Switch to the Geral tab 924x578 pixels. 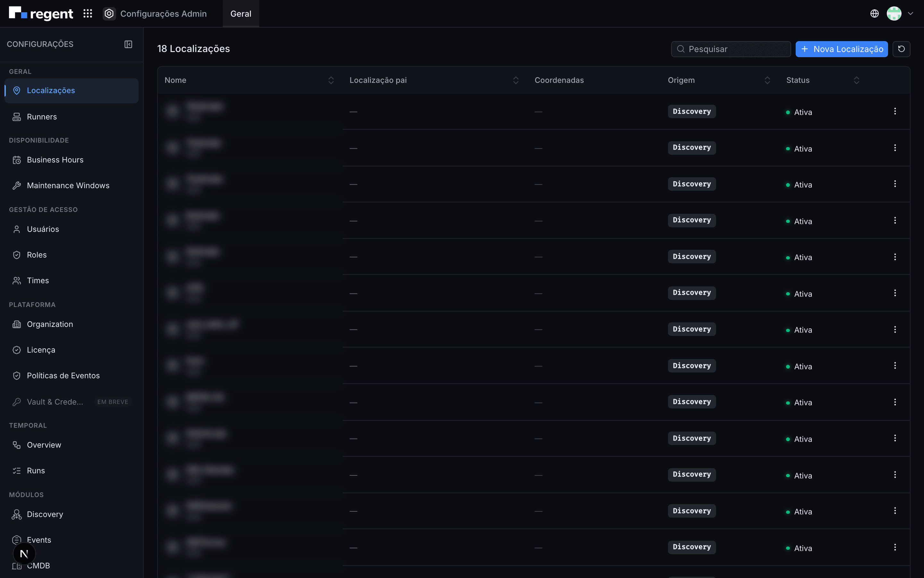[x=241, y=14]
